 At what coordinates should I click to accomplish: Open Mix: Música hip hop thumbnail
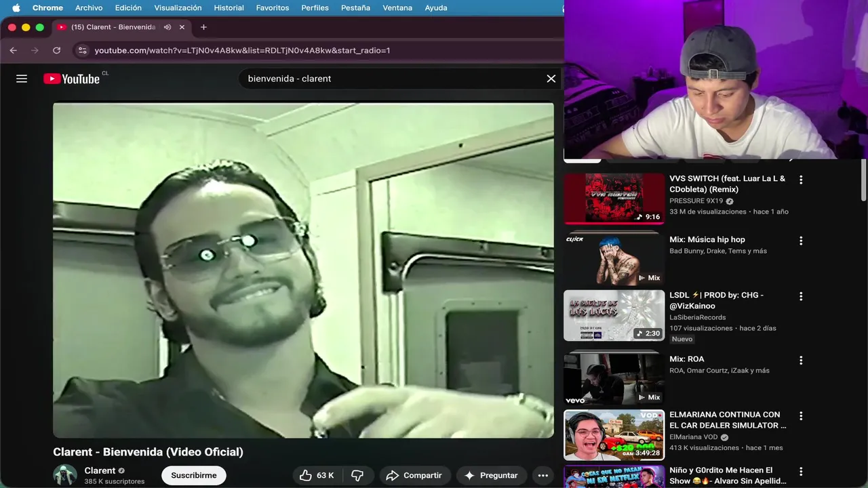614,258
